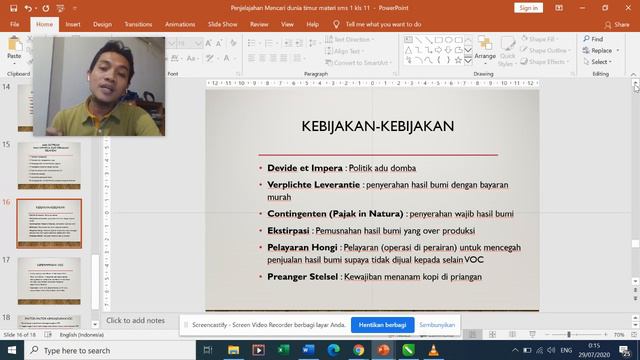Open the Shape Effects dropdown
Viewport: 640px width, 360px height.
[x=544, y=62]
